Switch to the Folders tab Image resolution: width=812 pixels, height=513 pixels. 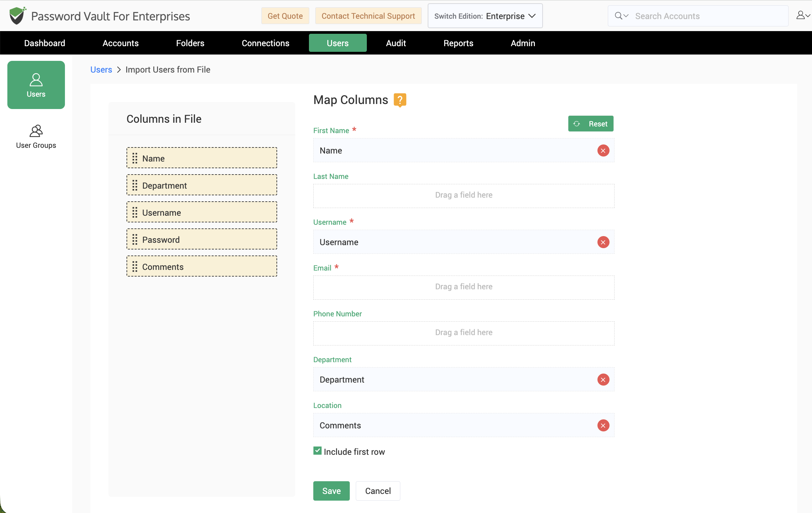pyautogui.click(x=190, y=43)
